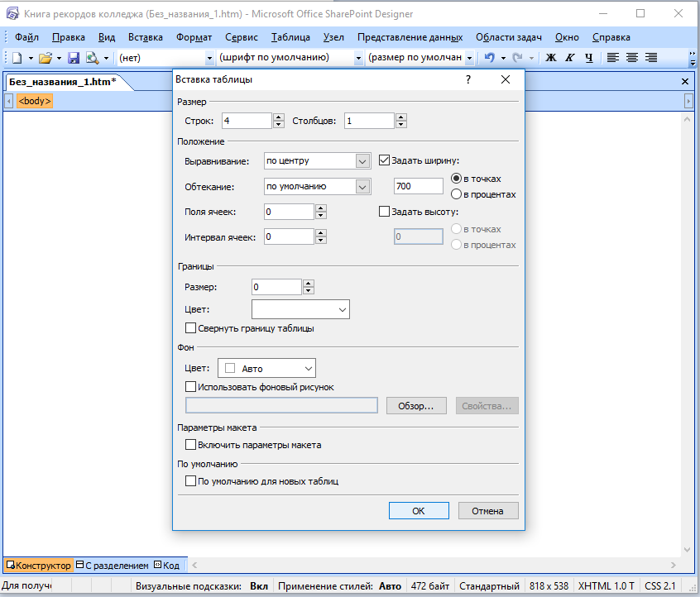The width and height of the screenshot is (700, 597).
Task: Open the Справка menu
Action: (x=611, y=37)
